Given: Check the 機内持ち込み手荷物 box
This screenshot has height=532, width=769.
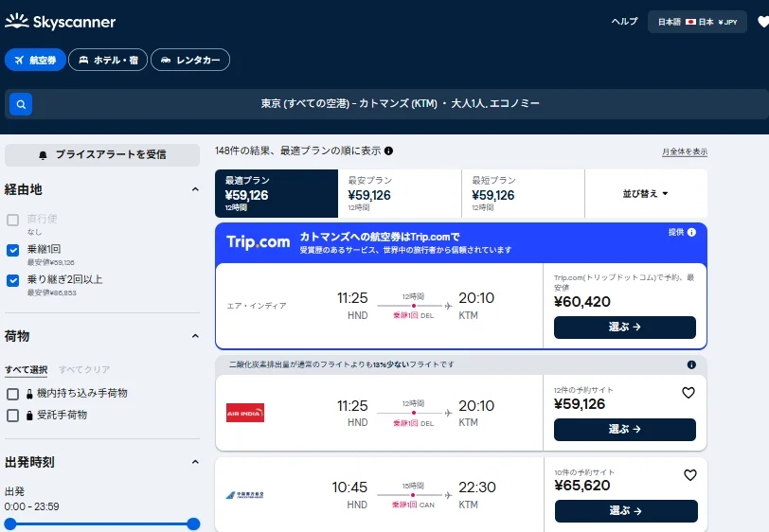Looking at the screenshot, I should click(12, 394).
